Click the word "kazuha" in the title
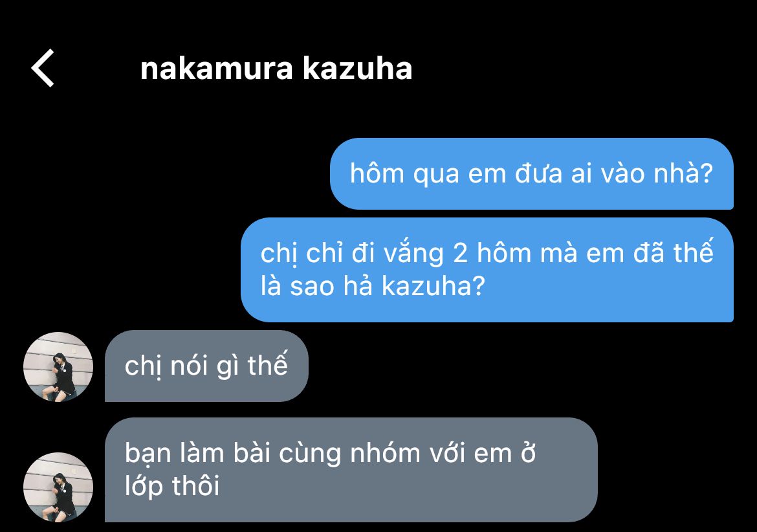The width and height of the screenshot is (757, 532). pyautogui.click(x=358, y=69)
